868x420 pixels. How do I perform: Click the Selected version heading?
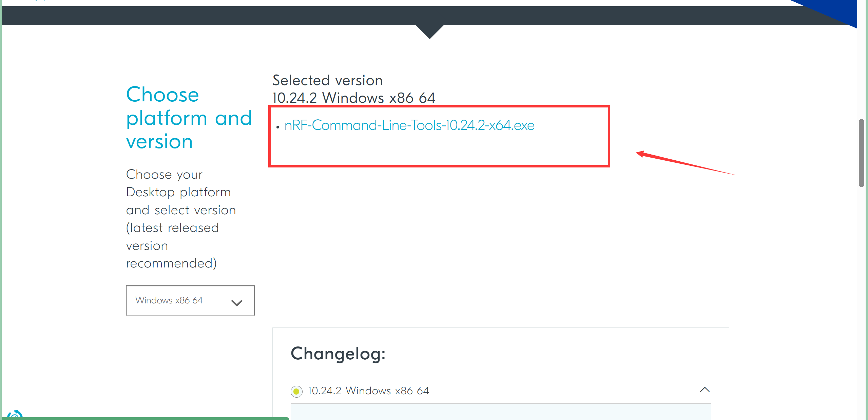tap(327, 80)
